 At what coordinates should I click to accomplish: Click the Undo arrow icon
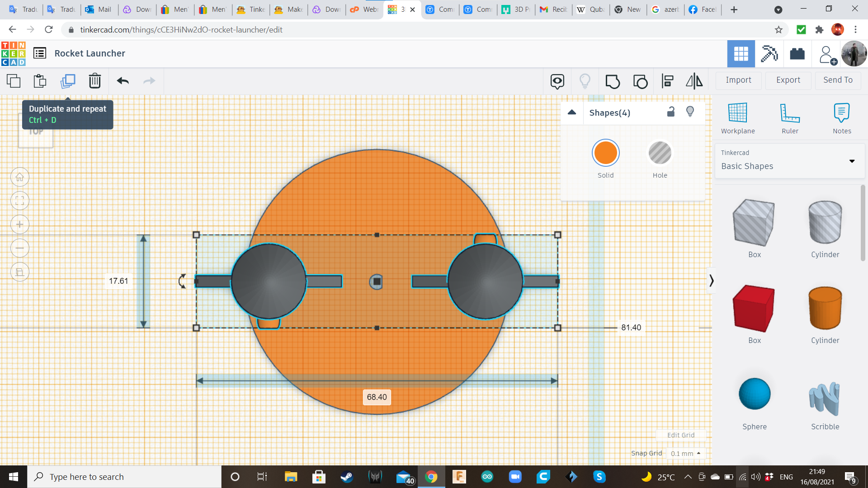123,81
